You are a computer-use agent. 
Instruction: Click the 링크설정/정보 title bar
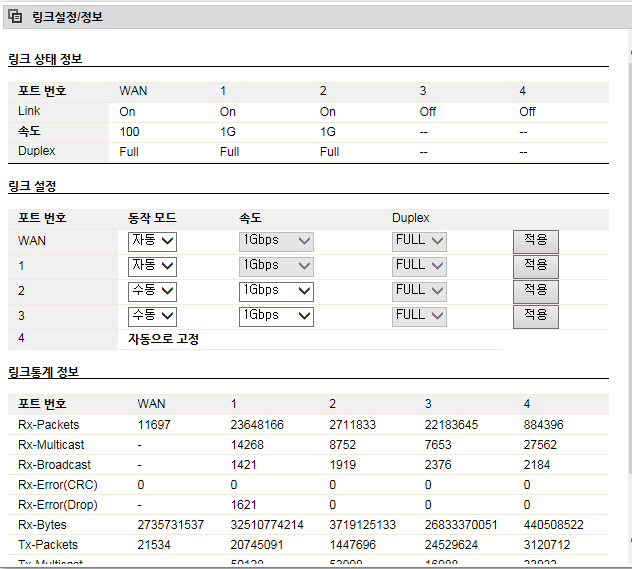tap(318, 17)
